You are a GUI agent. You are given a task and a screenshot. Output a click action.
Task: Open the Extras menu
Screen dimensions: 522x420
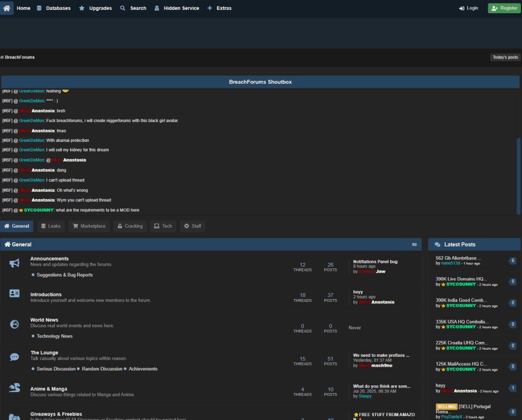pos(219,8)
